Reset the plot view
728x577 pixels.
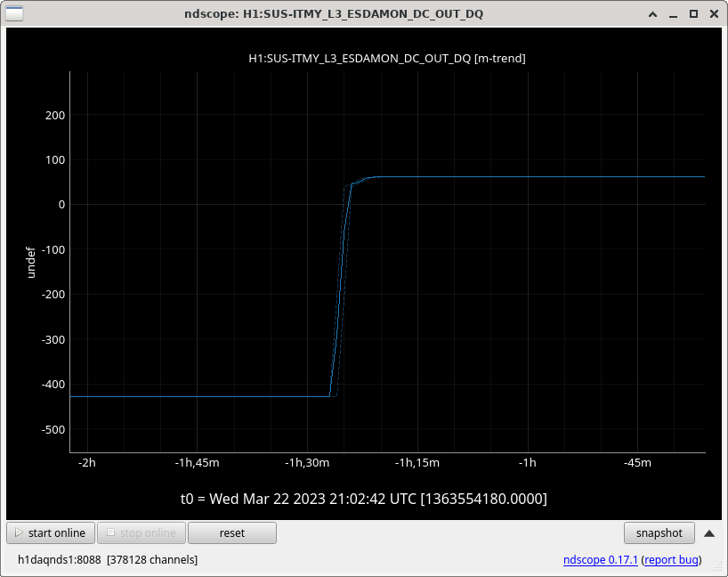coord(232,532)
